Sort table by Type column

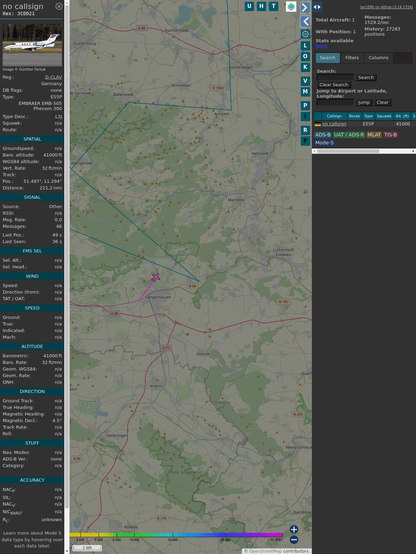[x=368, y=116]
